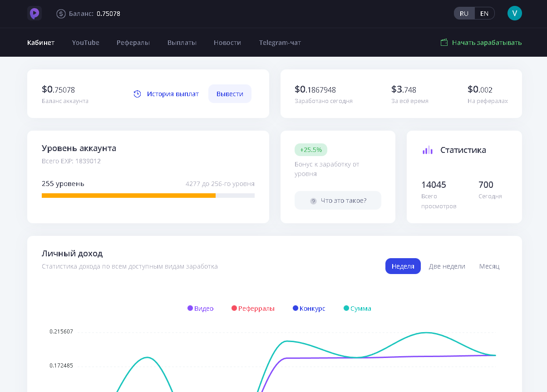Viewport: 547px width, 392px height.
Task: Click the bar chart Статистика icon
Action: point(428,150)
